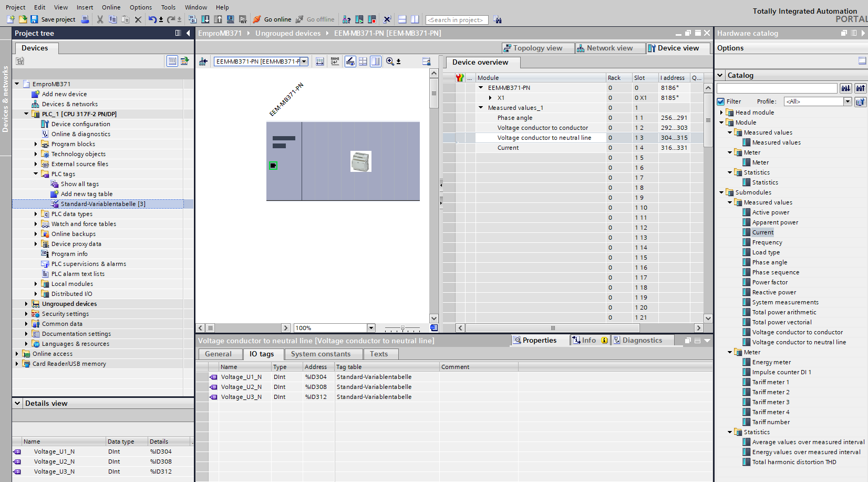868x482 pixels.
Task: Click the Delete X icon in toolbar
Action: [138, 19]
